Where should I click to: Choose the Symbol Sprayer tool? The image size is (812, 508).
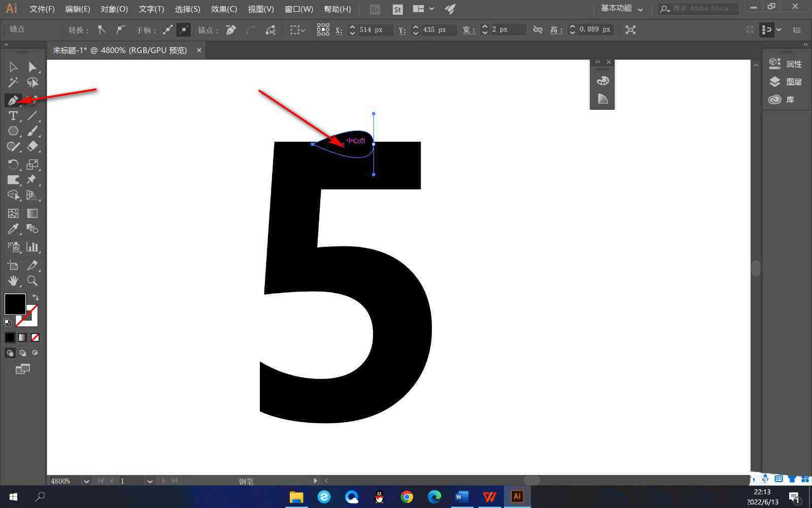pos(13,247)
